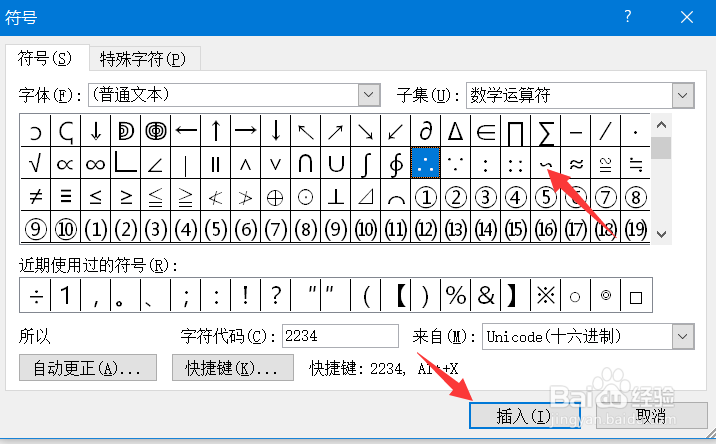Viewport: 716px width, 444px height.
Task: Click the symbol grid scroll-up arrow
Action: click(661, 124)
